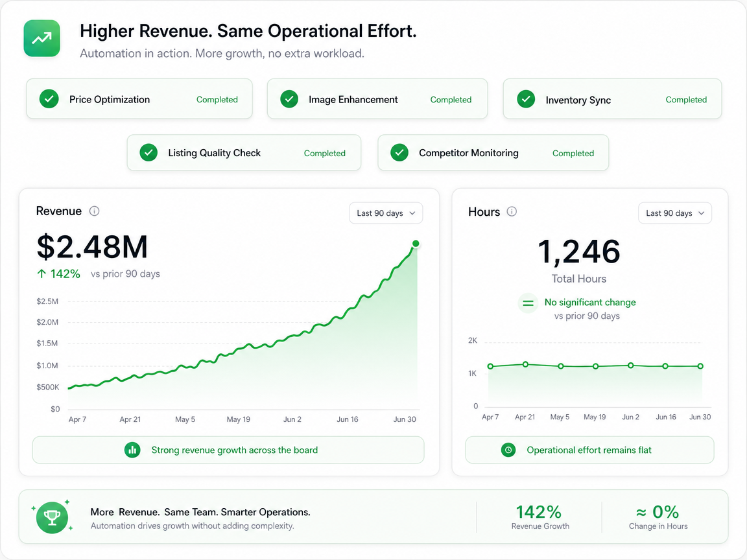747x560 pixels.
Task: Open the Image Enhancement card
Action: tap(377, 99)
